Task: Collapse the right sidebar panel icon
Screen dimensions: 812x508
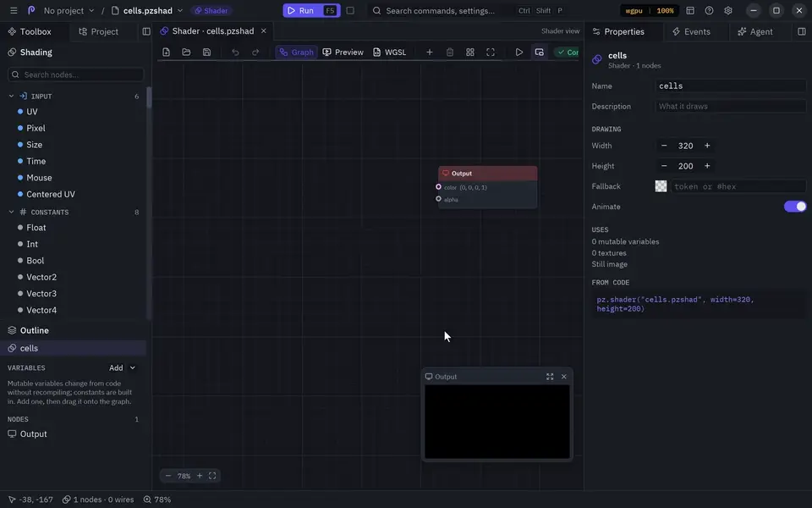Action: tap(802, 31)
